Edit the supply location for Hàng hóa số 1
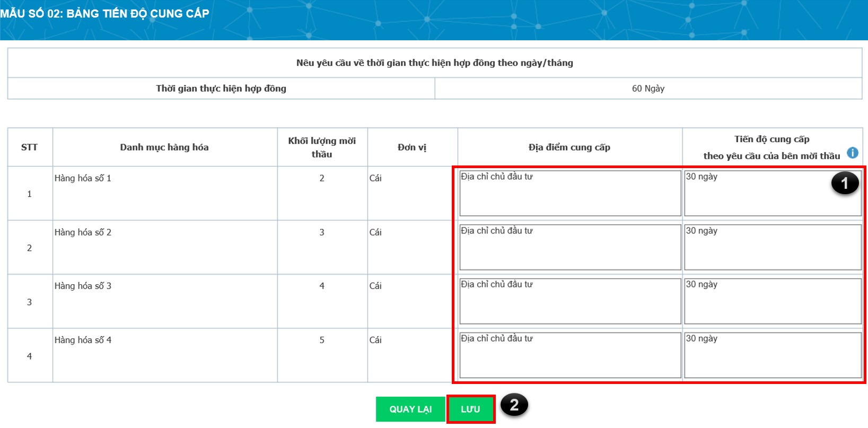The image size is (868, 428). coord(570,193)
